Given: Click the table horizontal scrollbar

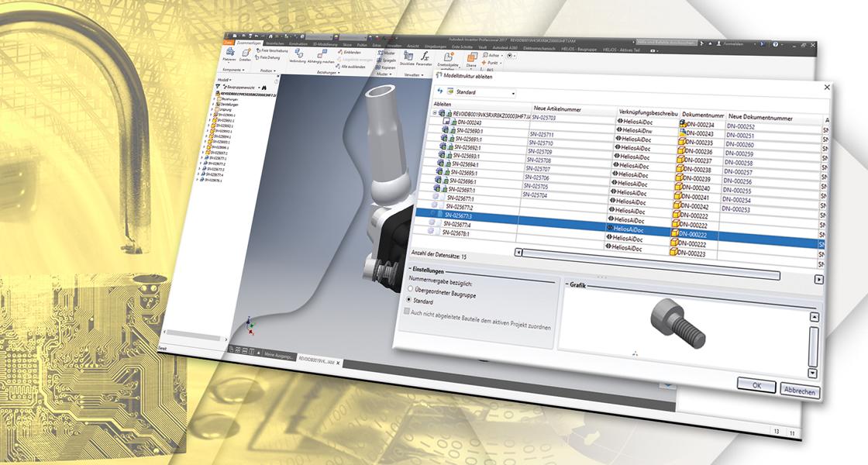Looking at the screenshot, I should [x=650, y=264].
